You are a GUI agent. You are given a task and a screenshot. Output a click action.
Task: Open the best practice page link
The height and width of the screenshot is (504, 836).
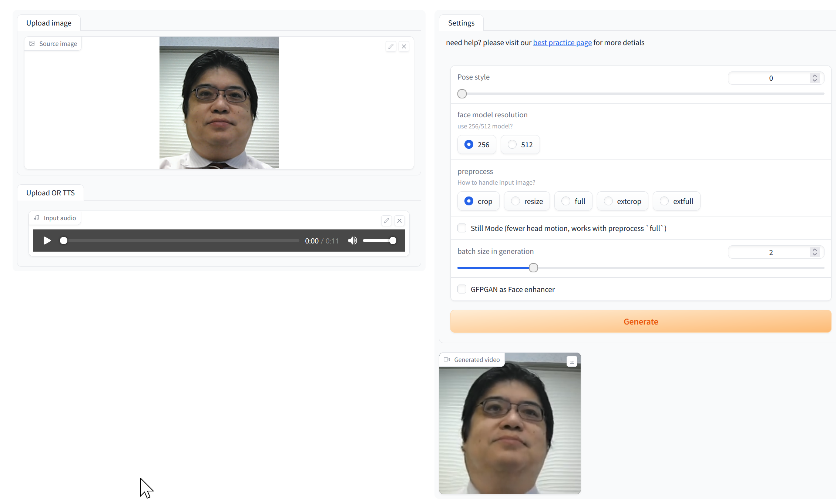[x=562, y=43]
